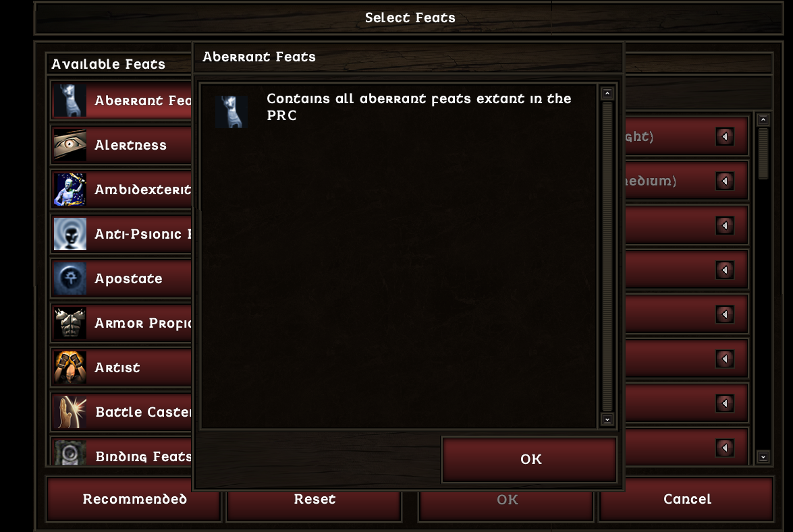The width and height of the screenshot is (793, 532).
Task: Click the Reset button
Action: pyautogui.click(x=315, y=499)
